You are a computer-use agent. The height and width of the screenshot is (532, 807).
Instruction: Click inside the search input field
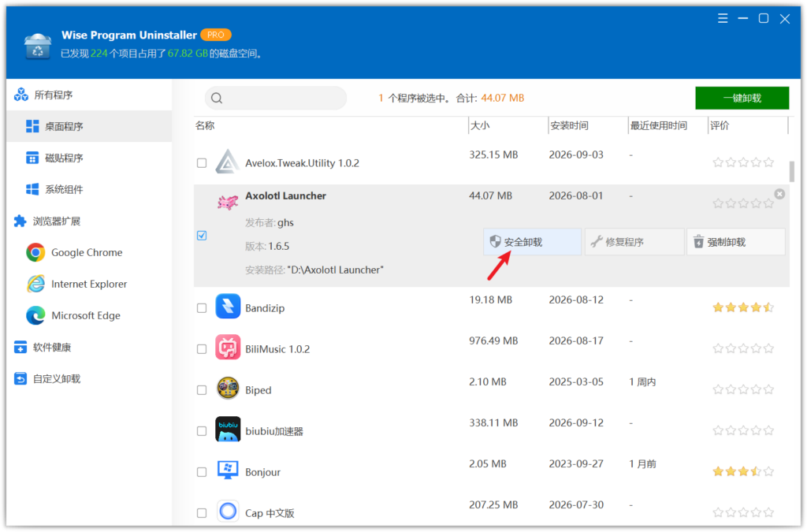[x=276, y=98]
